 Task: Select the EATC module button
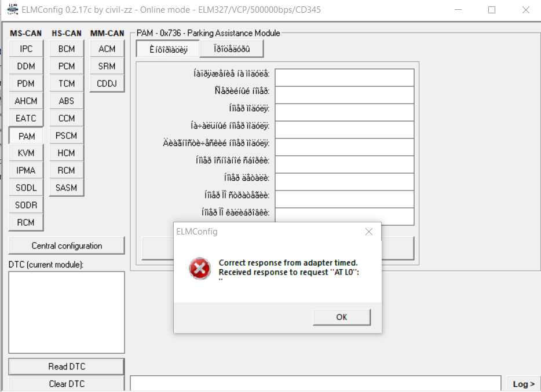[26, 118]
